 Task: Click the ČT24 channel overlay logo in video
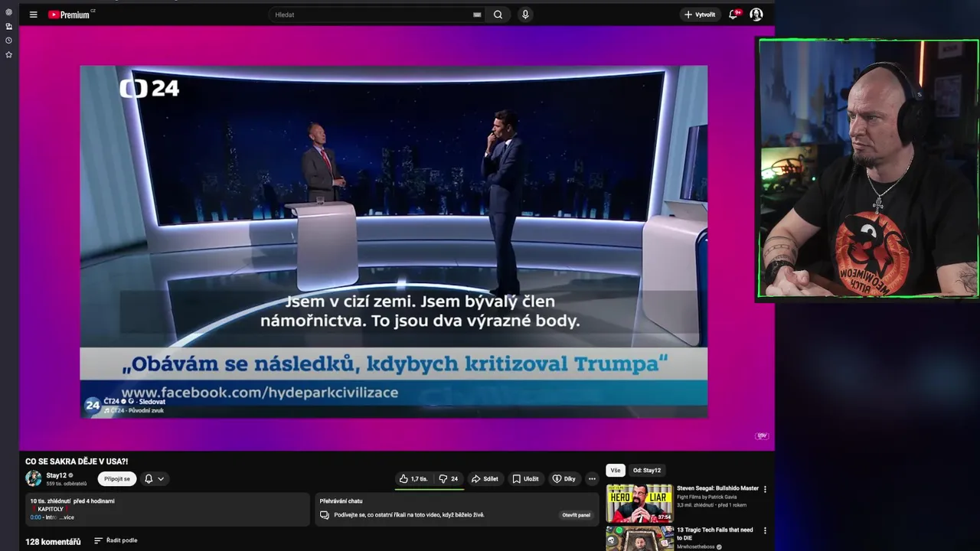(93, 406)
